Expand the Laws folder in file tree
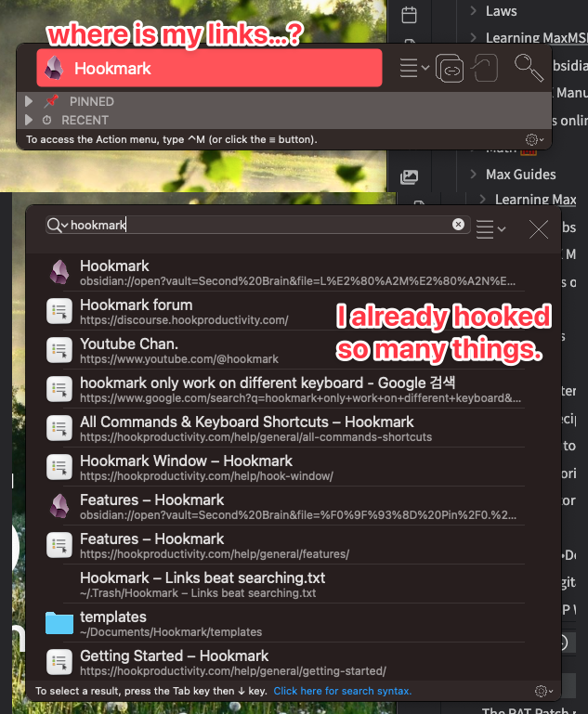 tap(473, 10)
